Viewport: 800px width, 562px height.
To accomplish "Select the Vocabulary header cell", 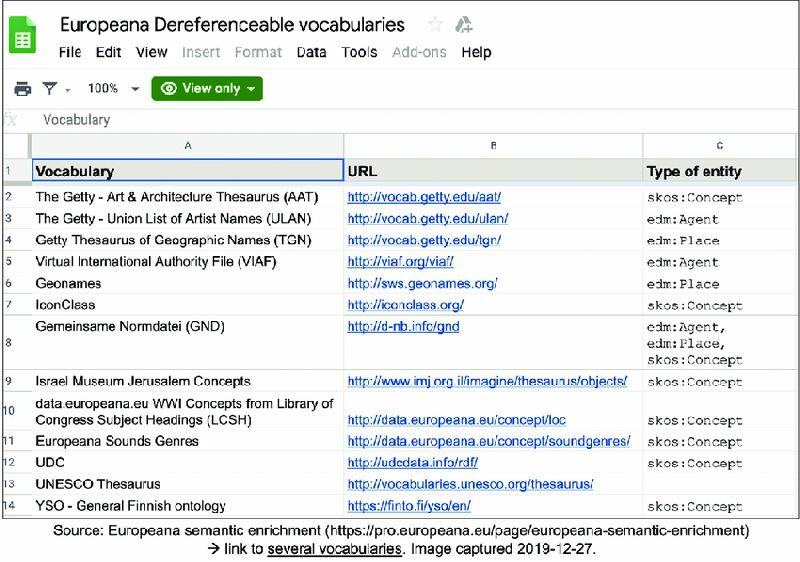I will tap(187, 170).
